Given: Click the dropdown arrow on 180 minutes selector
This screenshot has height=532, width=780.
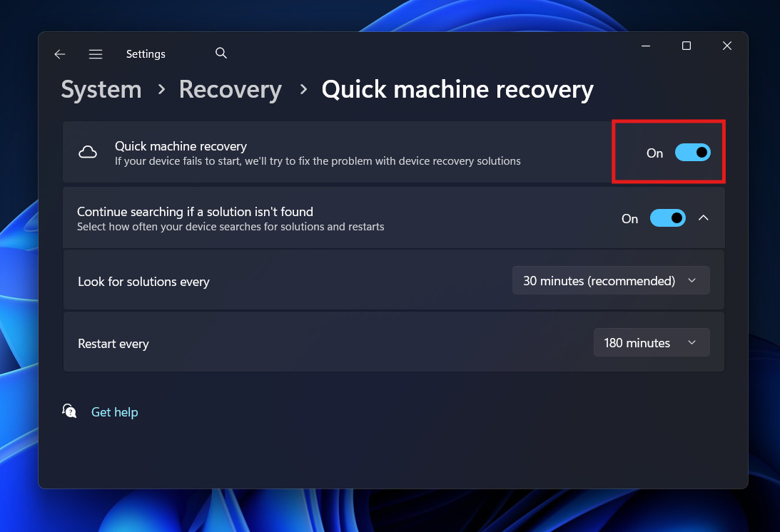Looking at the screenshot, I should [692, 342].
